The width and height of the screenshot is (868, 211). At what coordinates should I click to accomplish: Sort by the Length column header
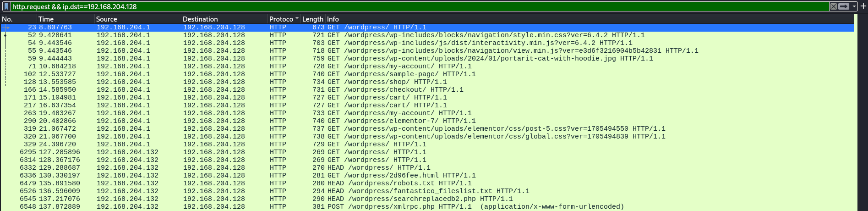click(312, 19)
